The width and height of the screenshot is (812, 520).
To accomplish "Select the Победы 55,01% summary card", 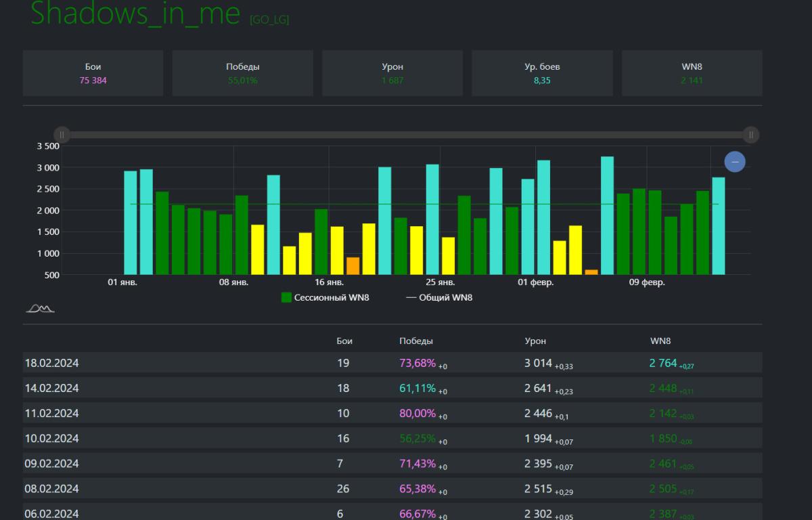I will pyautogui.click(x=242, y=73).
